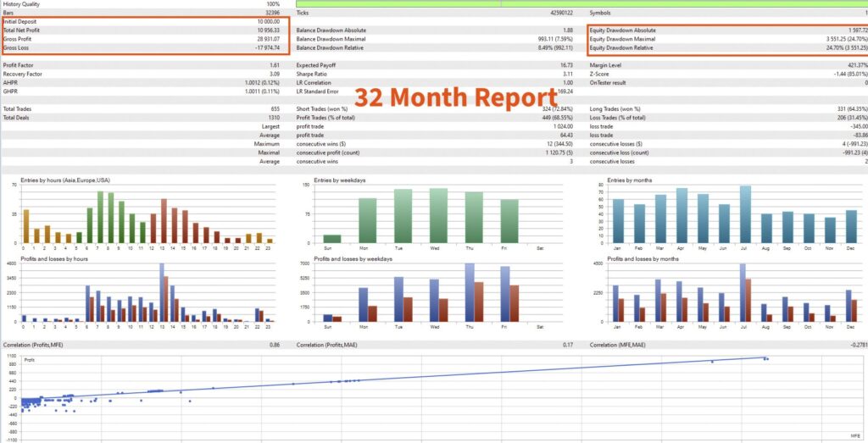The height and width of the screenshot is (443, 868).
Task: Click the 'LR Standard Error' label
Action: coord(317,91)
